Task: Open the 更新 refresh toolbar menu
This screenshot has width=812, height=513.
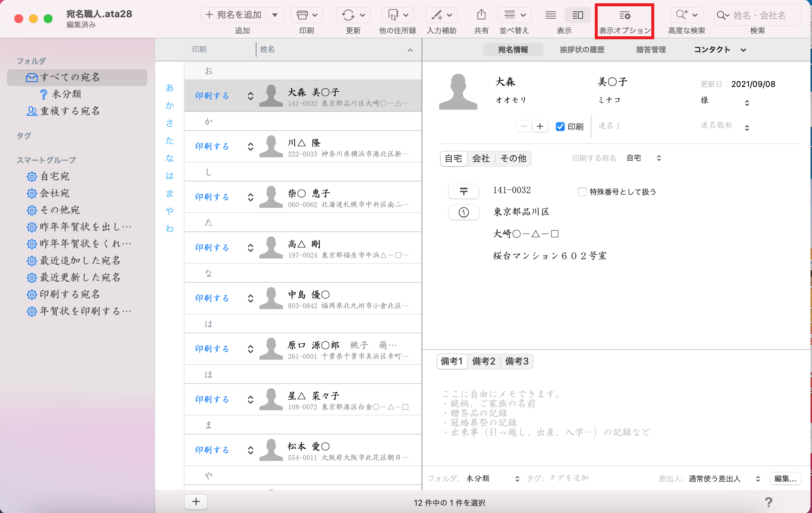Action: [353, 15]
